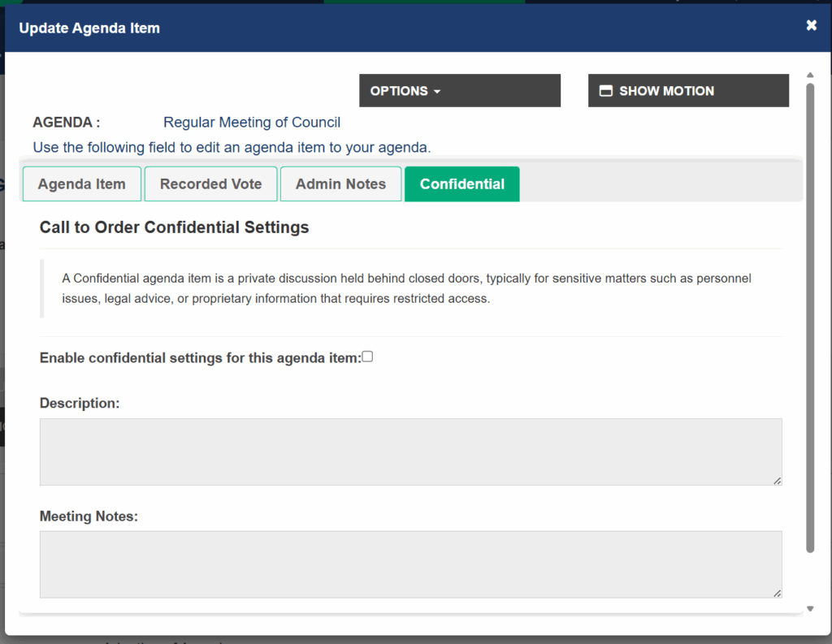
Task: Click the caret arrow on Options
Action: (x=437, y=92)
